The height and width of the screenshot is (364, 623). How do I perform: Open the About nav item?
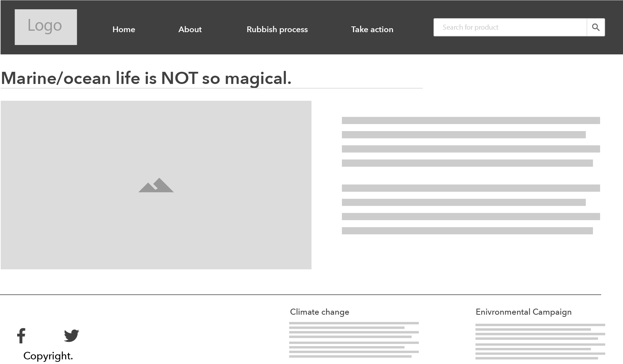click(190, 29)
